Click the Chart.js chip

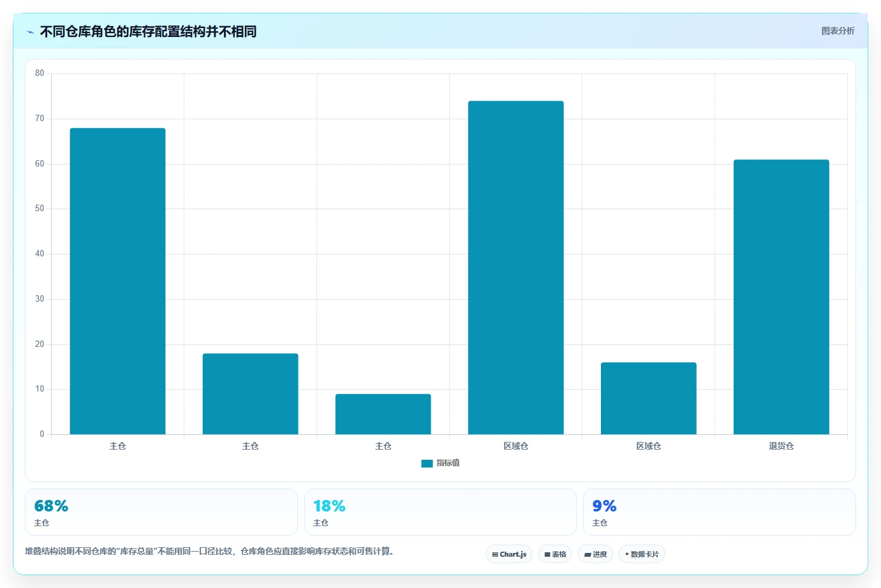(x=509, y=554)
